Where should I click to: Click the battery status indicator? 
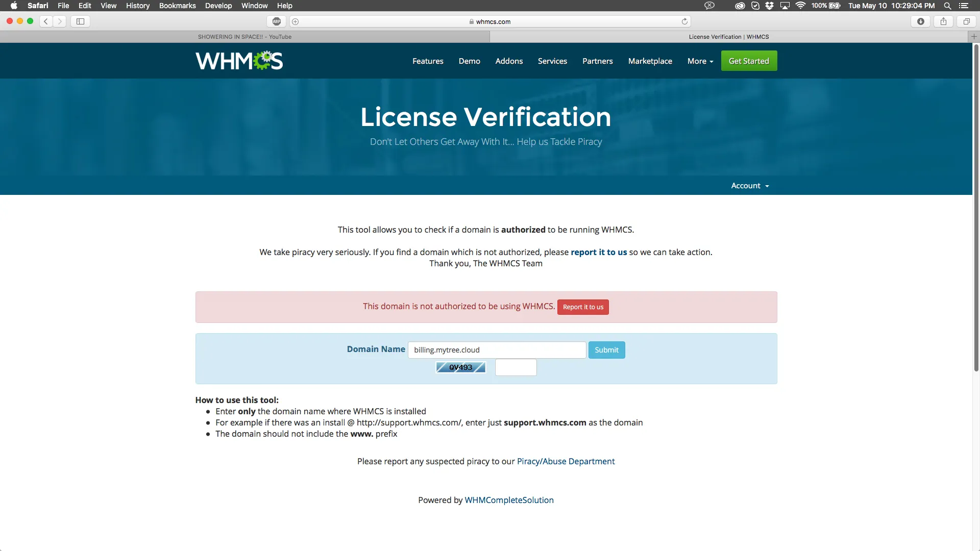(826, 6)
